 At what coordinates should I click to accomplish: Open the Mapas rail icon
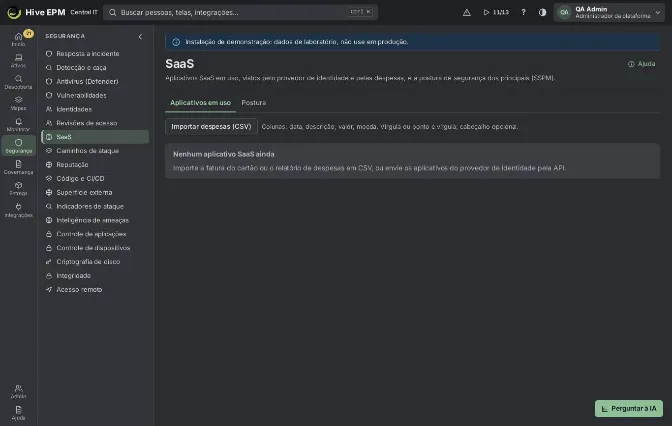18,103
